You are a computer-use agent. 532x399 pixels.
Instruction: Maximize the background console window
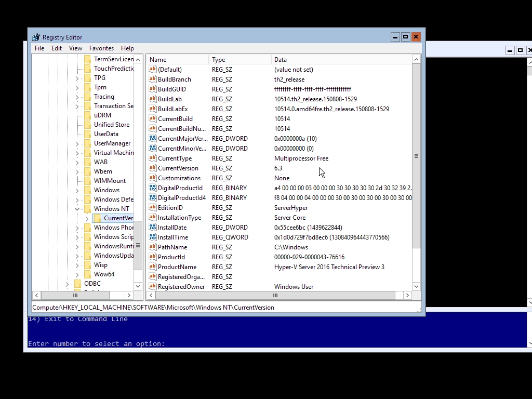point(520,50)
